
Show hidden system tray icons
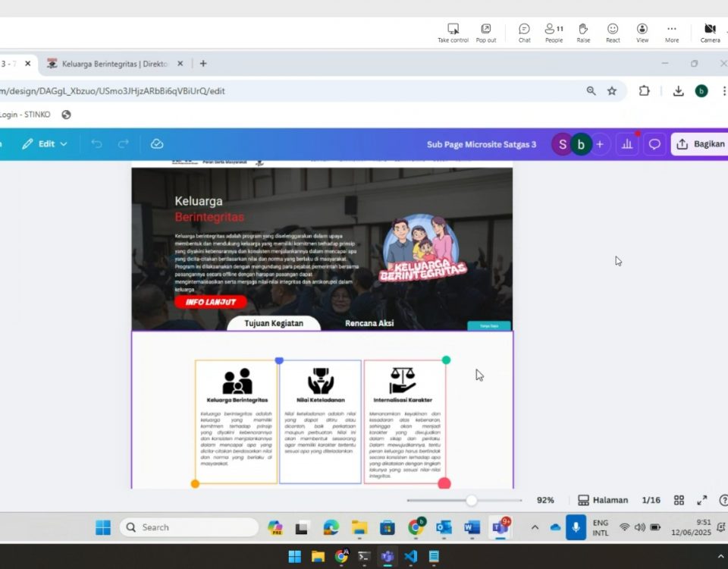[535, 527]
